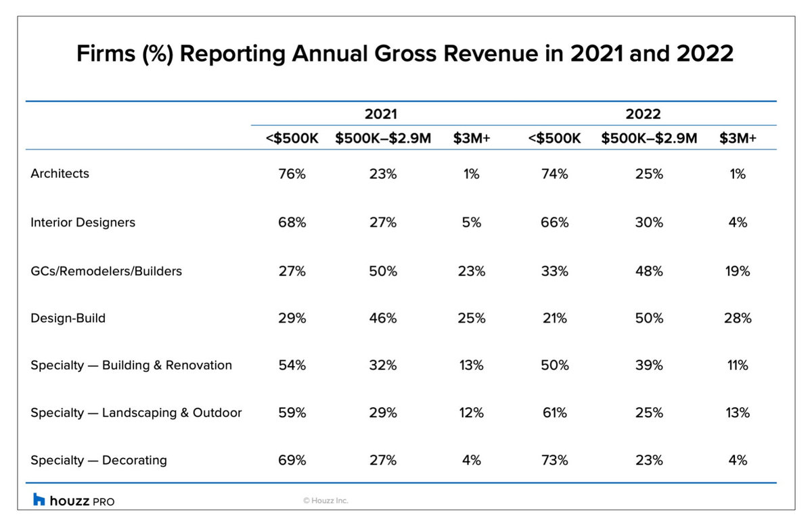Image resolution: width=812 pixels, height=527 pixels.
Task: Click GCs/Remodelers/Builders 19% cell
Action: (x=738, y=271)
